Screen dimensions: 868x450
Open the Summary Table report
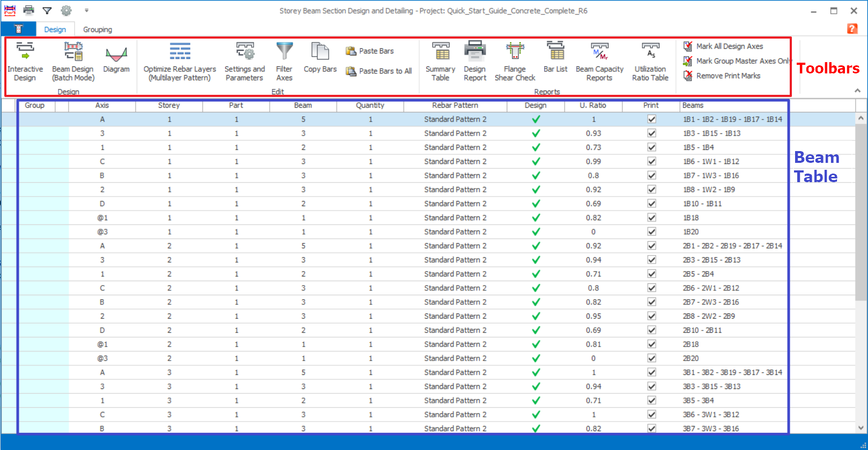pos(440,62)
